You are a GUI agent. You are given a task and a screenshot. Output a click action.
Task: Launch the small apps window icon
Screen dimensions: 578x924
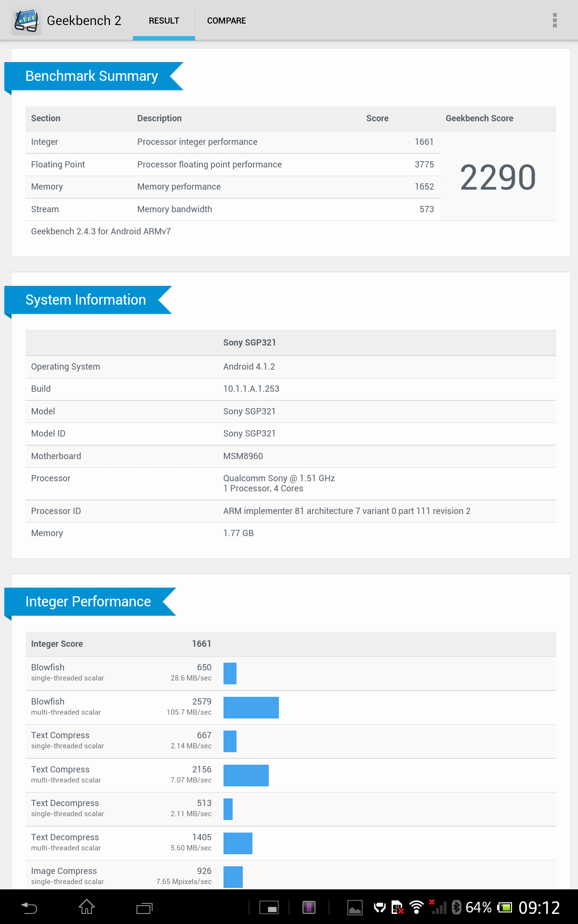tap(269, 908)
